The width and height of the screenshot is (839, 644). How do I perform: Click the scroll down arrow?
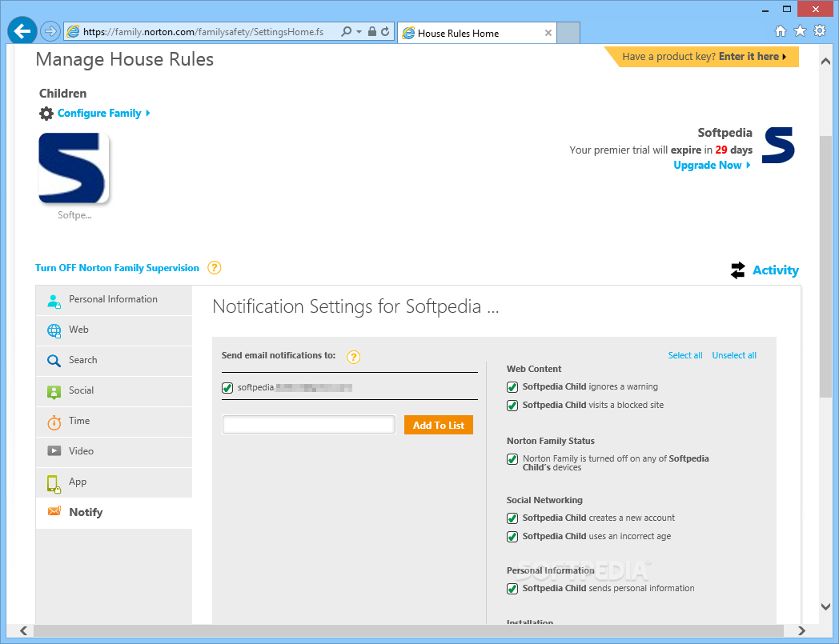click(x=825, y=607)
